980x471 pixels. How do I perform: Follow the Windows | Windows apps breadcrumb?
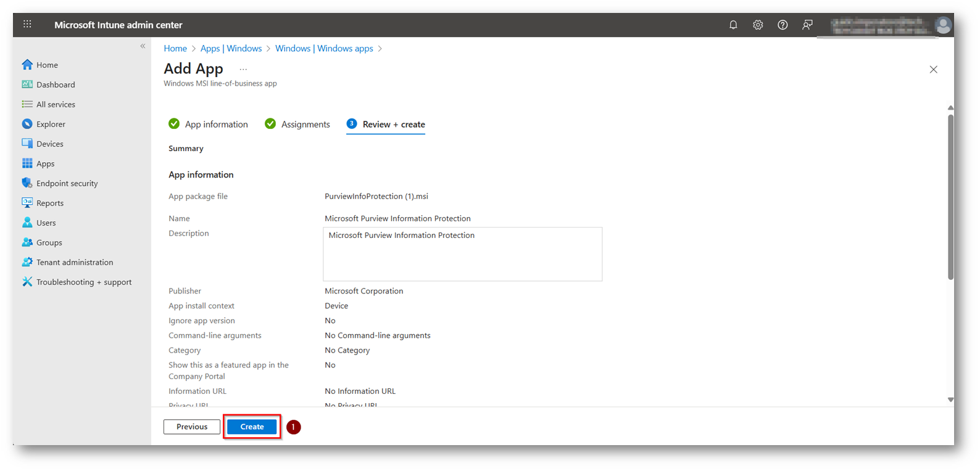324,48
